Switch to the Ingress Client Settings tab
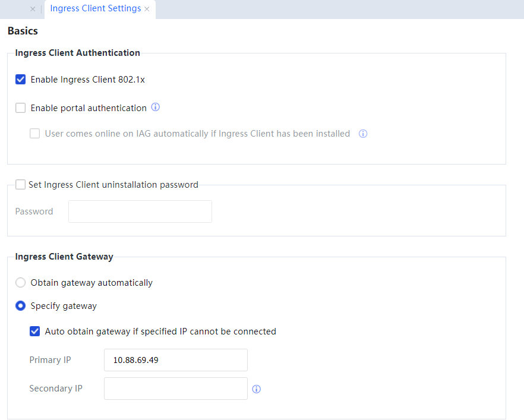524x420 pixels. [95, 9]
